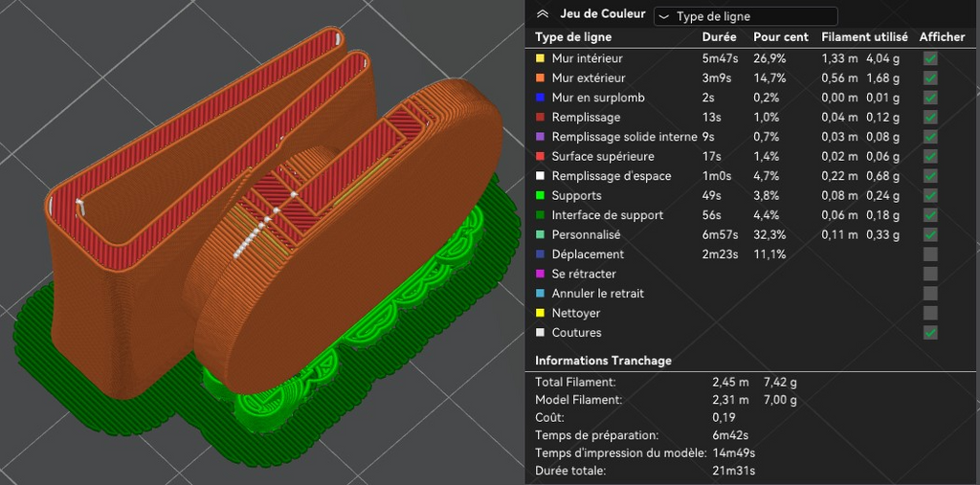Hide Mur intérieur lines checkbox

tap(930, 58)
